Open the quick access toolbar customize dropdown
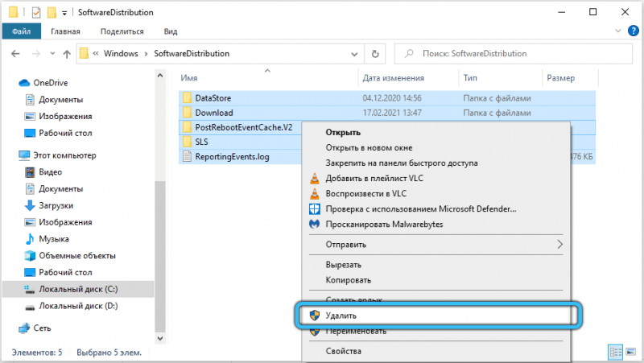The width and height of the screenshot is (644, 363). [x=64, y=13]
